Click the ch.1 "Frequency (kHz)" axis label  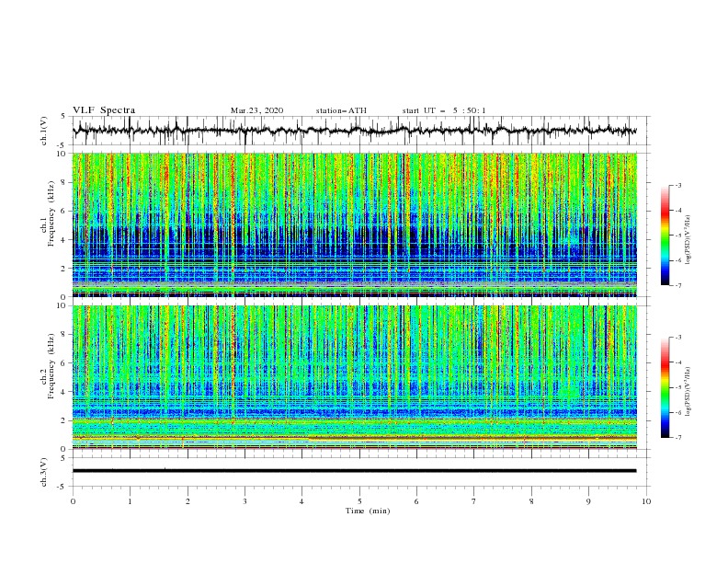51,214
